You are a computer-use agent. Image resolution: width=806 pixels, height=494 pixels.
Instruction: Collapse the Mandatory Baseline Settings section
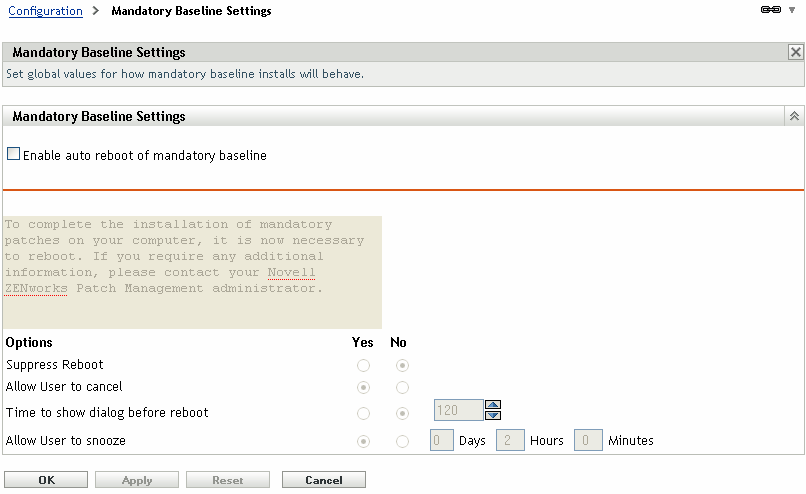pos(795,117)
